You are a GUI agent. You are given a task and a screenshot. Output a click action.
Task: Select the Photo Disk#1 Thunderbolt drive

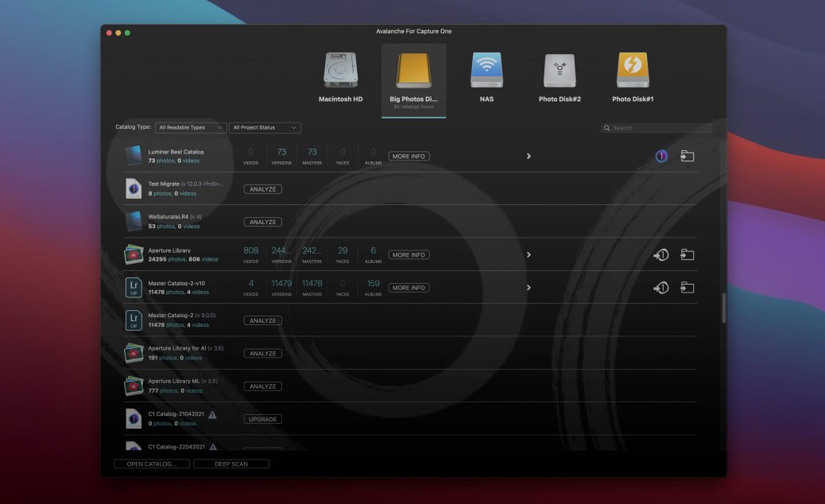click(x=633, y=70)
